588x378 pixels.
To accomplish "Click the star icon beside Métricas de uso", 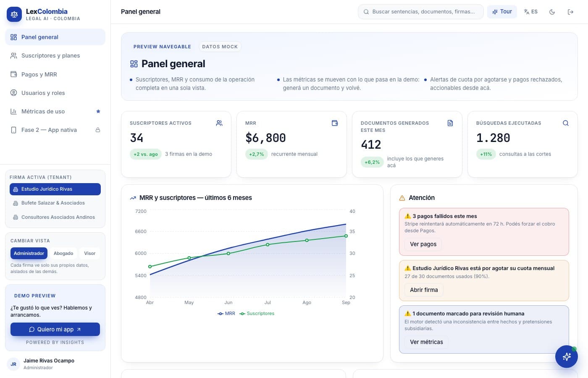I will 98,111.
